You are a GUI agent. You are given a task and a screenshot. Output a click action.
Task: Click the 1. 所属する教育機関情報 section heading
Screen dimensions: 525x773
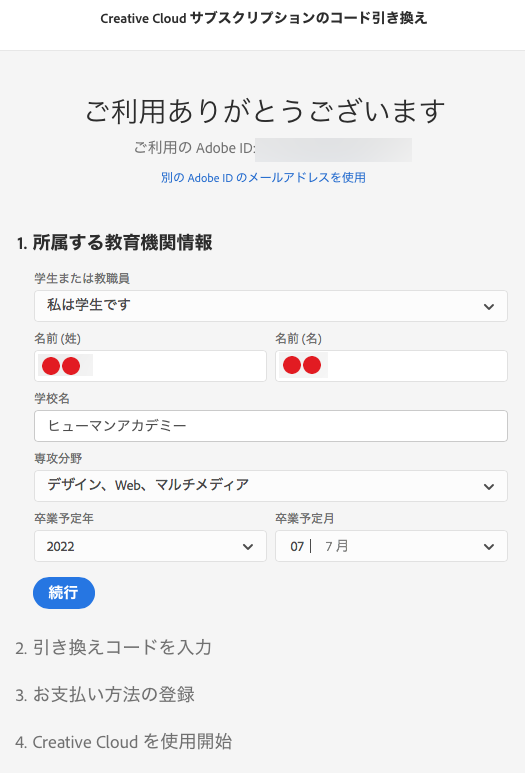pyautogui.click(x=114, y=243)
